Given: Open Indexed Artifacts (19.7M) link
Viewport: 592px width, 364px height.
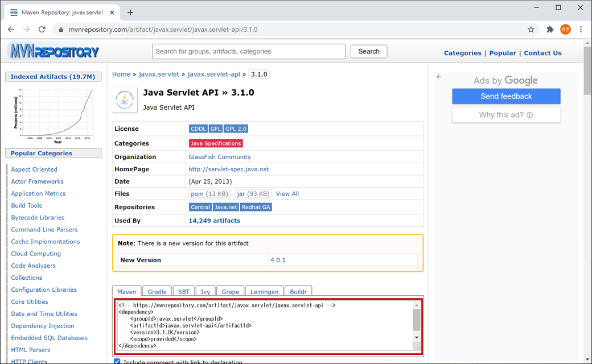Looking at the screenshot, I should click(53, 77).
